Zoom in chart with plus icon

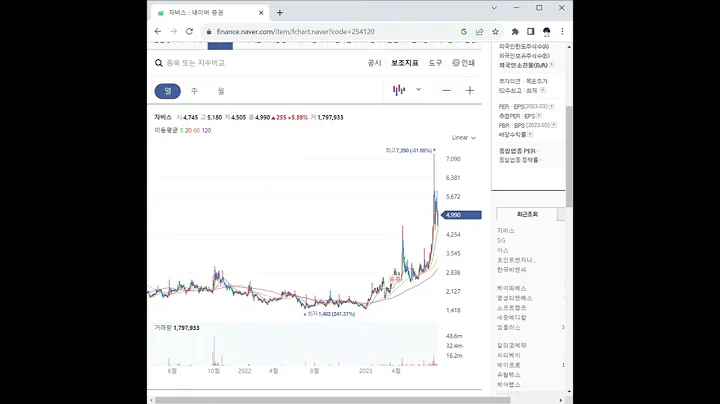(469, 90)
